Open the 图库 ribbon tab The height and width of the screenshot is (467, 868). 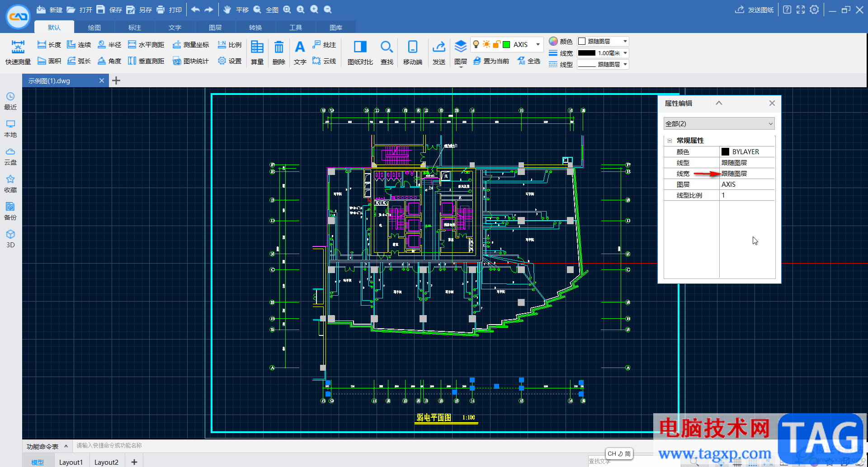[x=336, y=28]
